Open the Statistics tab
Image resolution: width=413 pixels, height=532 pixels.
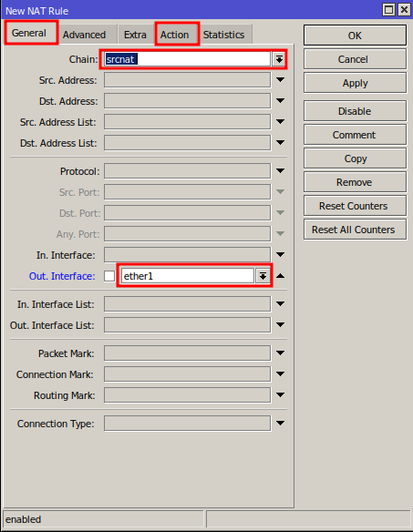click(223, 35)
